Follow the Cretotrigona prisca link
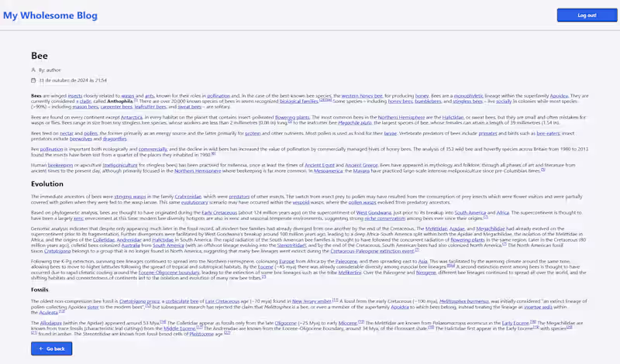Image resolution: width=620 pixels, height=364 pixels. (139, 301)
